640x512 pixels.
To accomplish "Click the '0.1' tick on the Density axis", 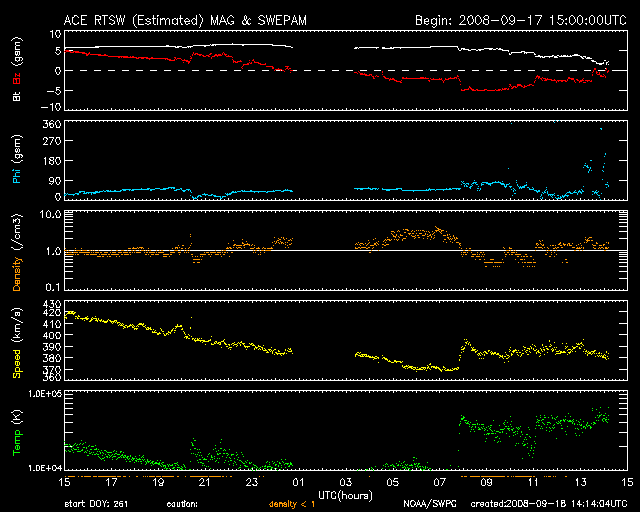I will [x=53, y=287].
